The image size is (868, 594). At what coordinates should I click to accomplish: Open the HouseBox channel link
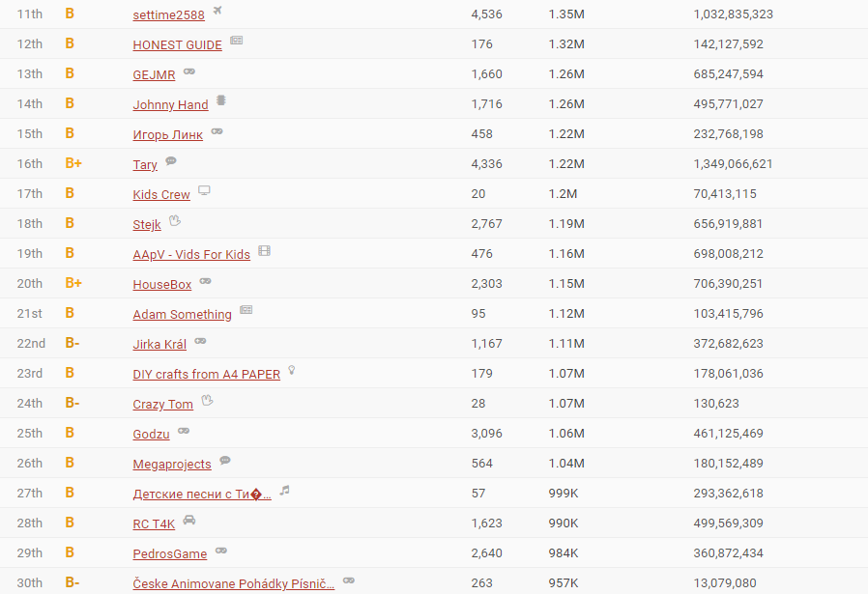tap(162, 284)
